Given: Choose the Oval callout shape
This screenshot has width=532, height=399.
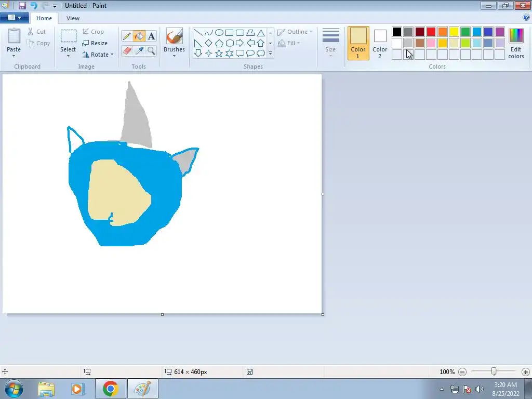Looking at the screenshot, I should click(250, 54).
